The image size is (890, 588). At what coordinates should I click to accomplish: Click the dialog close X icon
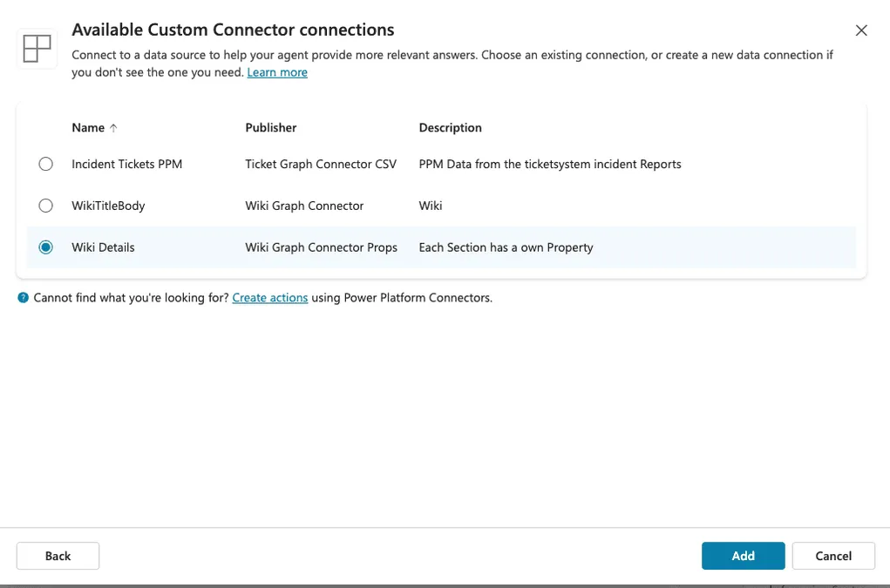coord(861,30)
